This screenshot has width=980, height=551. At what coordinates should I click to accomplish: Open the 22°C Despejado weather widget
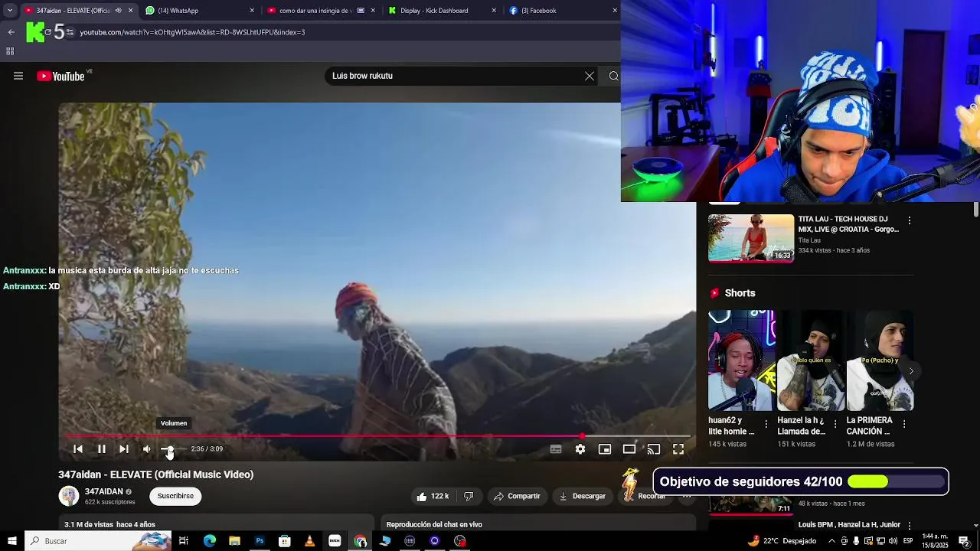tap(782, 541)
